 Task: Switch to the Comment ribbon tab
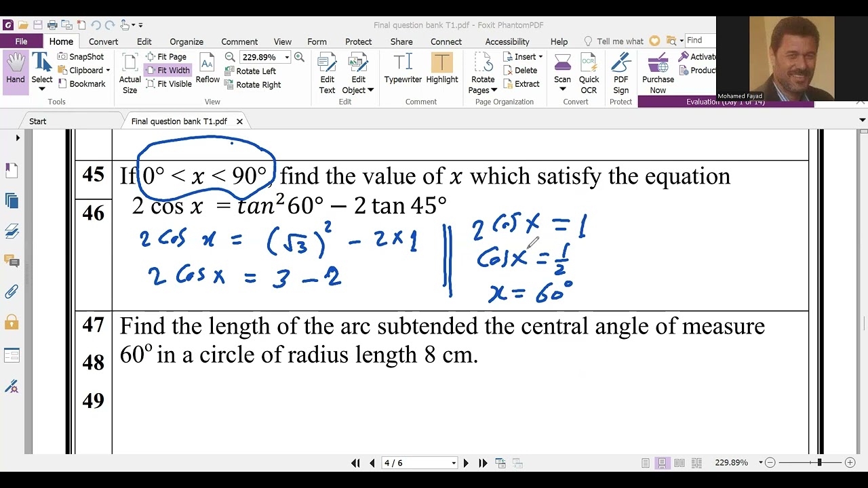click(239, 41)
